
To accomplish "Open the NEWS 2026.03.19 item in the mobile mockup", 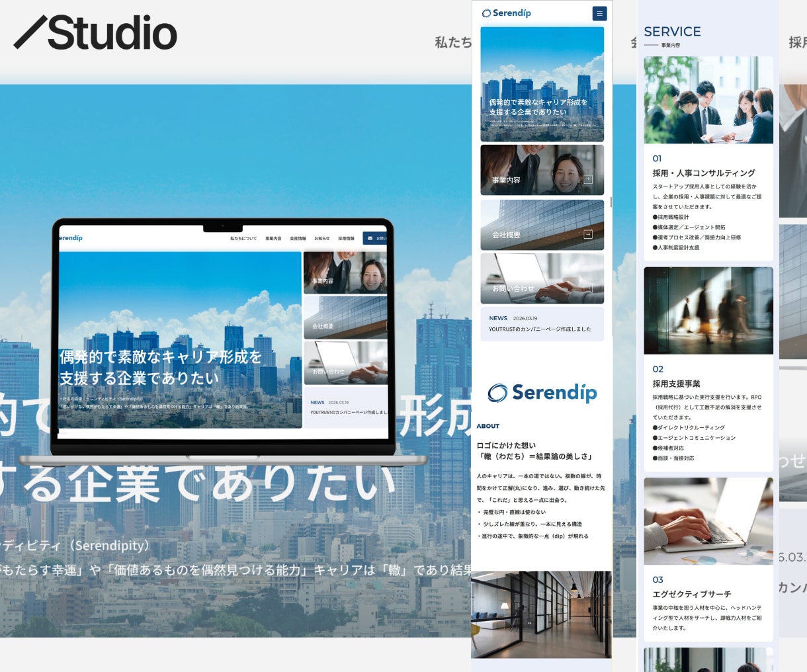I will 542,323.
